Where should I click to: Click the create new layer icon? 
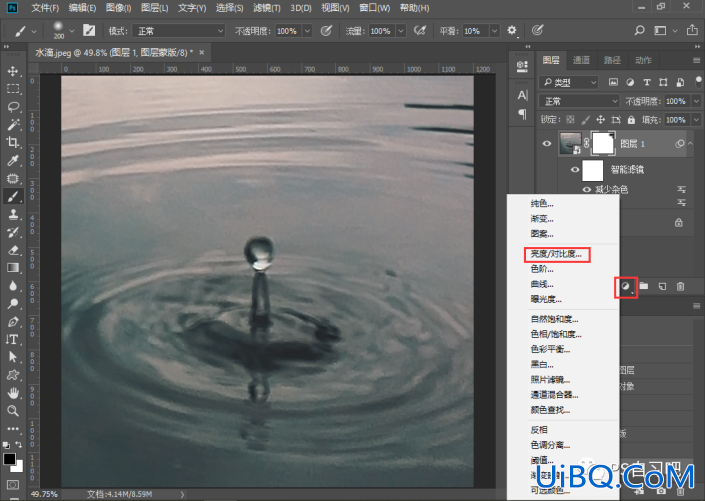[x=662, y=286]
